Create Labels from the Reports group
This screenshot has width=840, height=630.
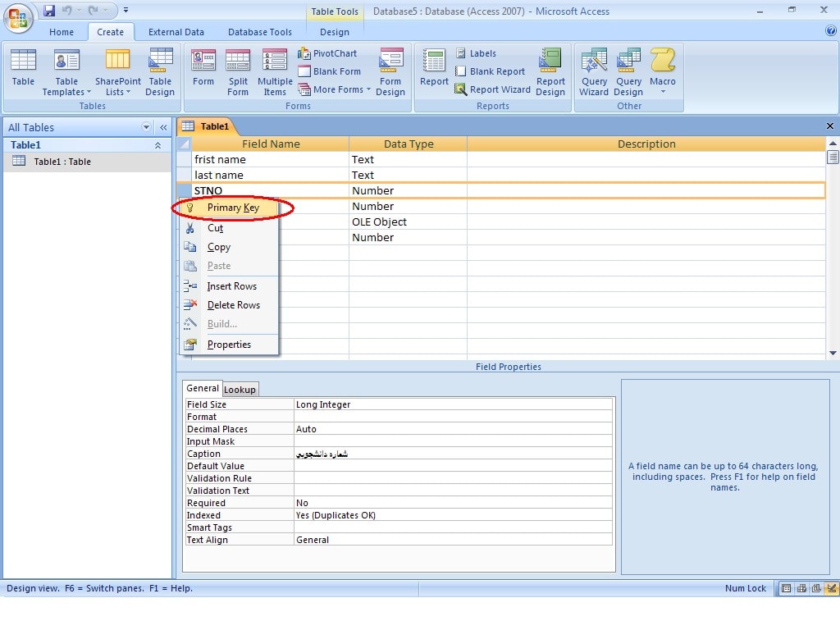pyautogui.click(x=476, y=53)
